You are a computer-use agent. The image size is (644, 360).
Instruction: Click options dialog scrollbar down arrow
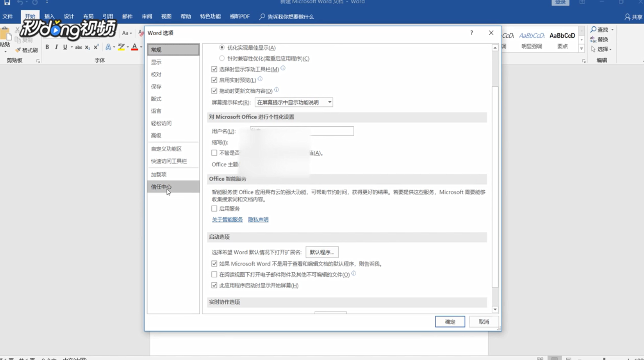[x=495, y=310]
